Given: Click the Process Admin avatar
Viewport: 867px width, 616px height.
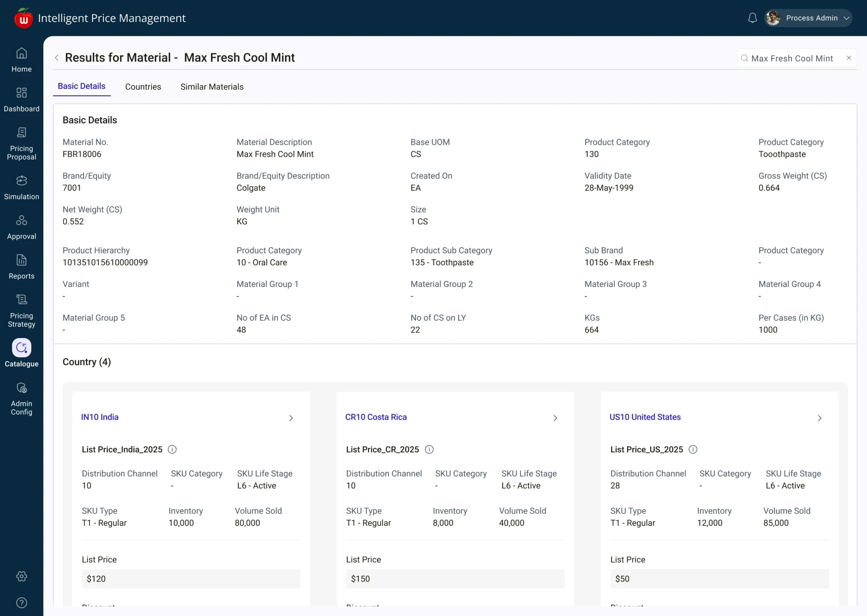Looking at the screenshot, I should [773, 18].
